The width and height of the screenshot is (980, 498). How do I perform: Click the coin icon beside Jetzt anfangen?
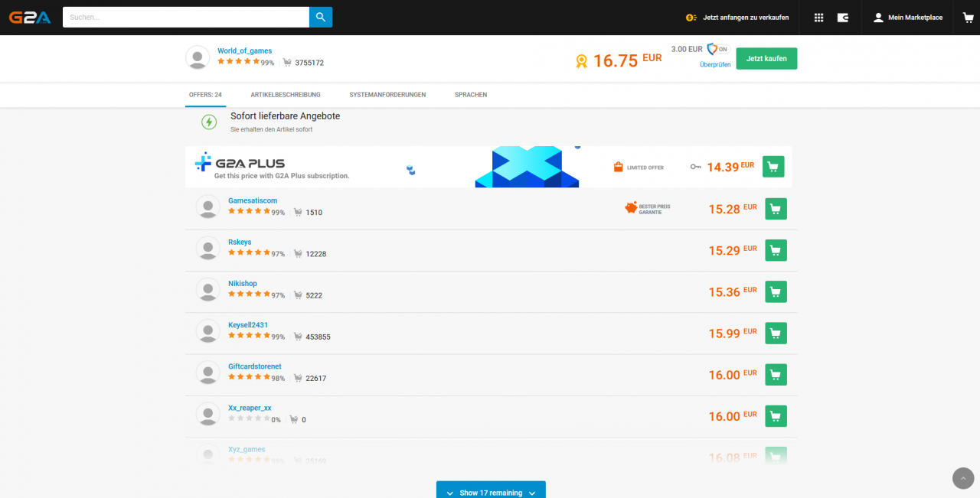[691, 18]
